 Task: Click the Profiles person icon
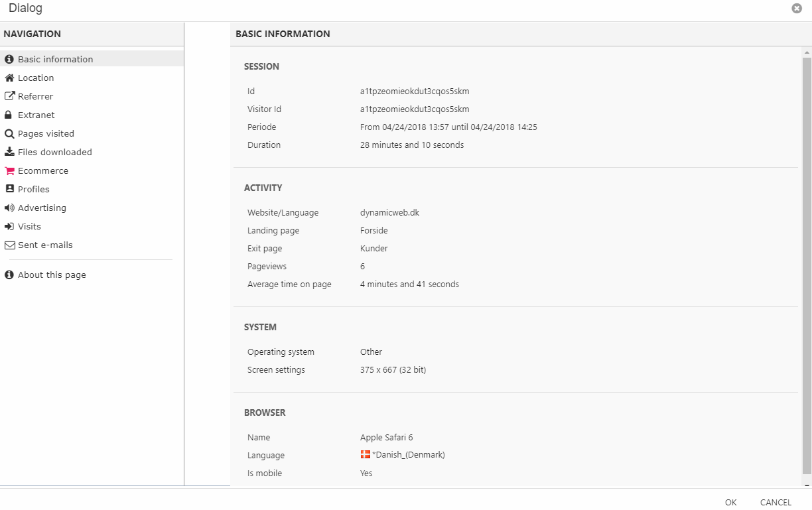(x=9, y=189)
